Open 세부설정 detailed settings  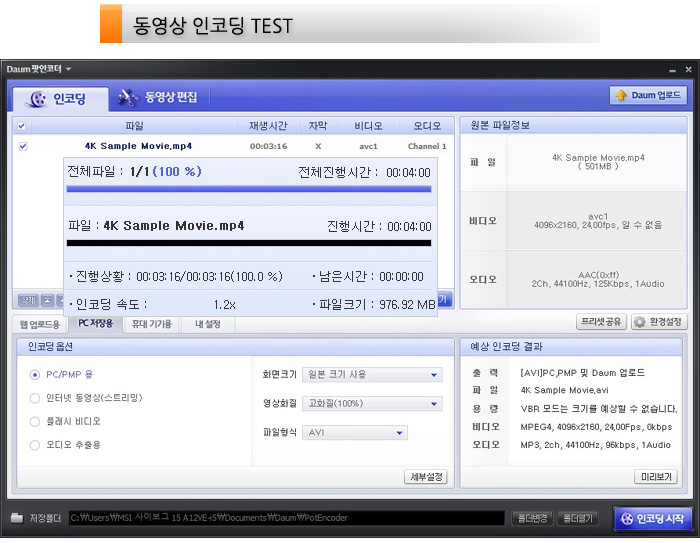425,477
